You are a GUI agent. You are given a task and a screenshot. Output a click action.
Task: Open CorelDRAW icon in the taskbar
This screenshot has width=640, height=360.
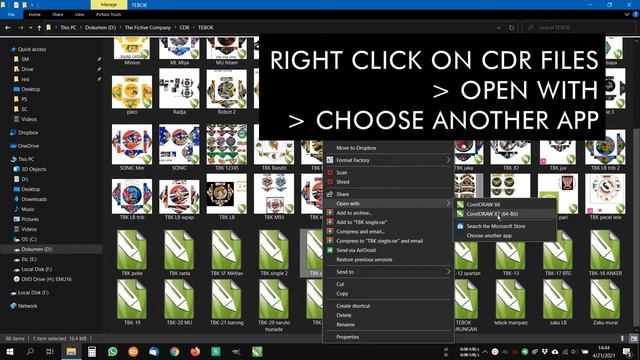coord(257,351)
